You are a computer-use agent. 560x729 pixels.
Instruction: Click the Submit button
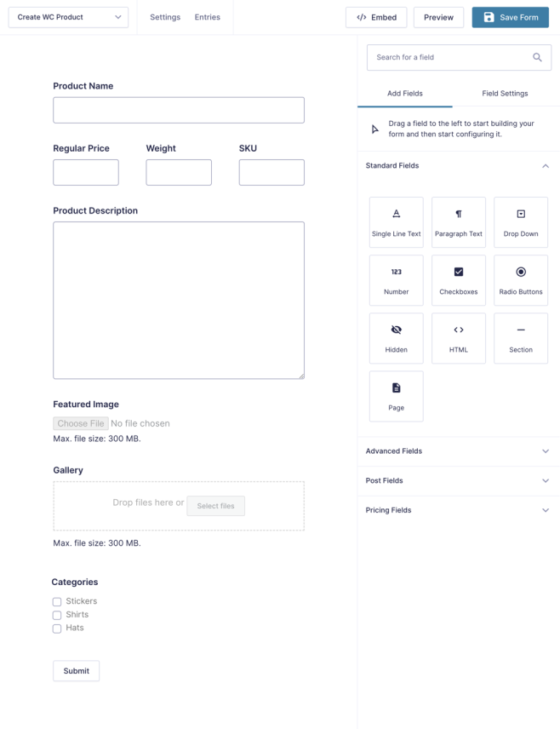[77, 671]
